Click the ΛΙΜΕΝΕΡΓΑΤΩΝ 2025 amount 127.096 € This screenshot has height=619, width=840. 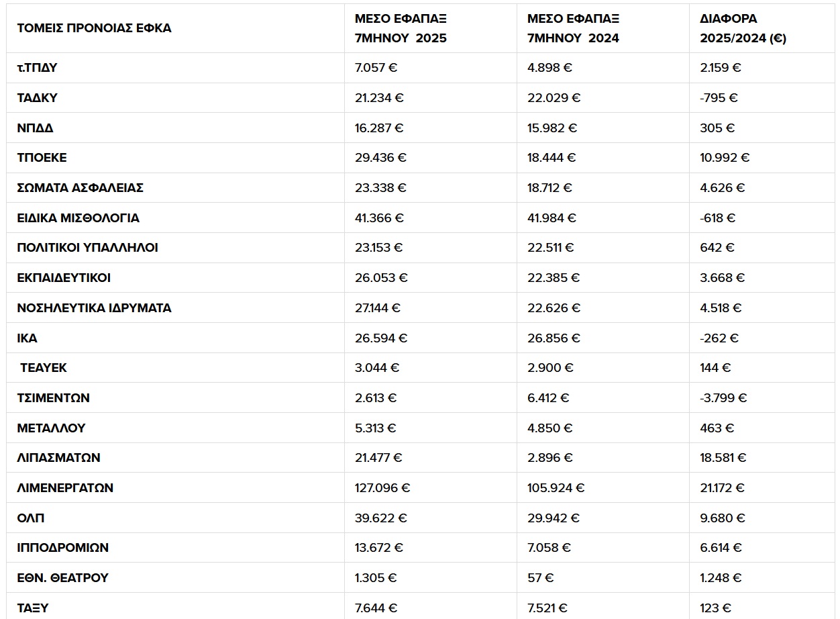[x=382, y=488]
